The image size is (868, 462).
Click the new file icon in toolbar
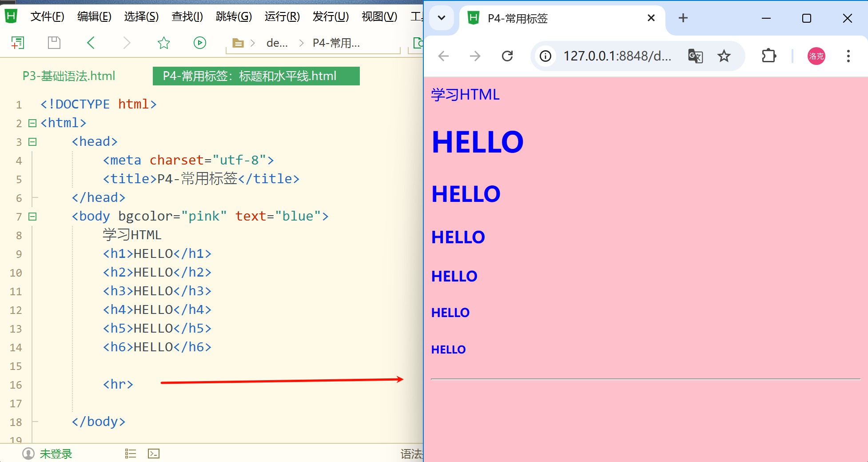click(17, 43)
